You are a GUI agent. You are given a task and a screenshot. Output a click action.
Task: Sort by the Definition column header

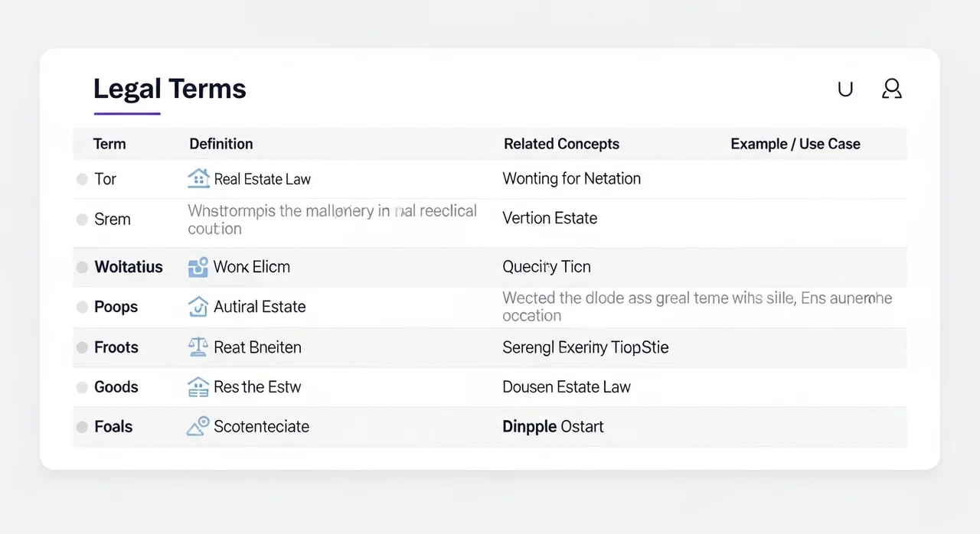[x=220, y=144]
